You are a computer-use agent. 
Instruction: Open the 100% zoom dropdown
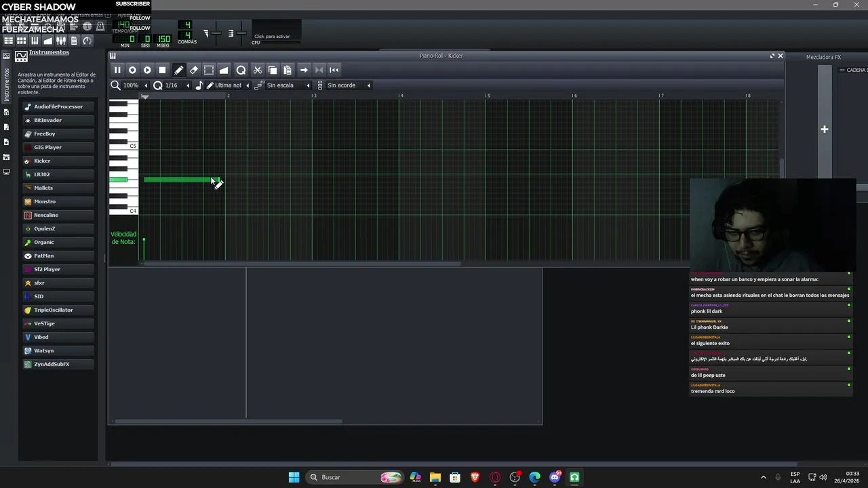click(x=134, y=85)
